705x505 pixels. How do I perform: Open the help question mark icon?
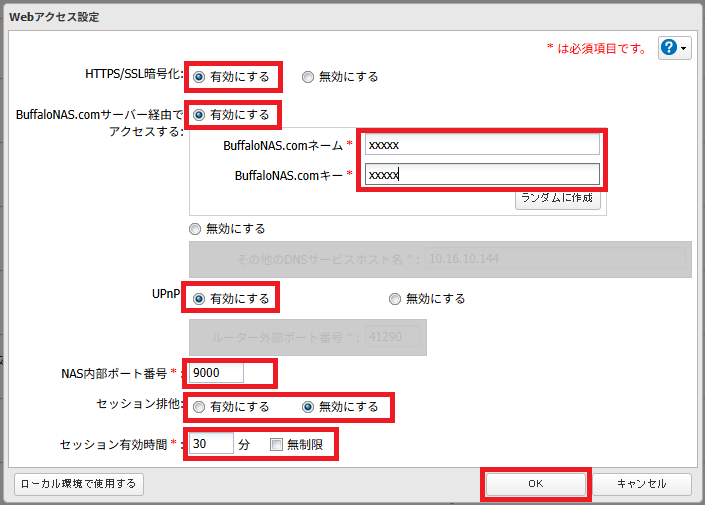(x=669, y=47)
